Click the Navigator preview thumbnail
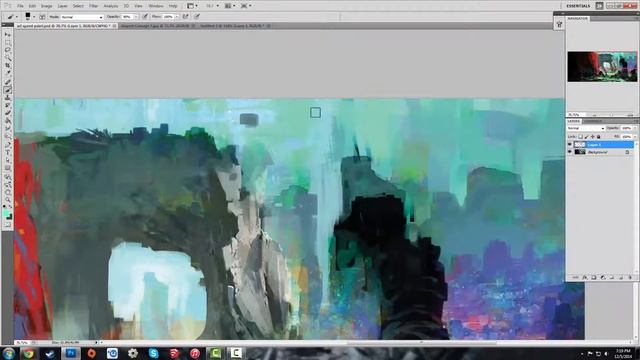Image resolution: width=640 pixels, height=360 pixels. click(602, 67)
